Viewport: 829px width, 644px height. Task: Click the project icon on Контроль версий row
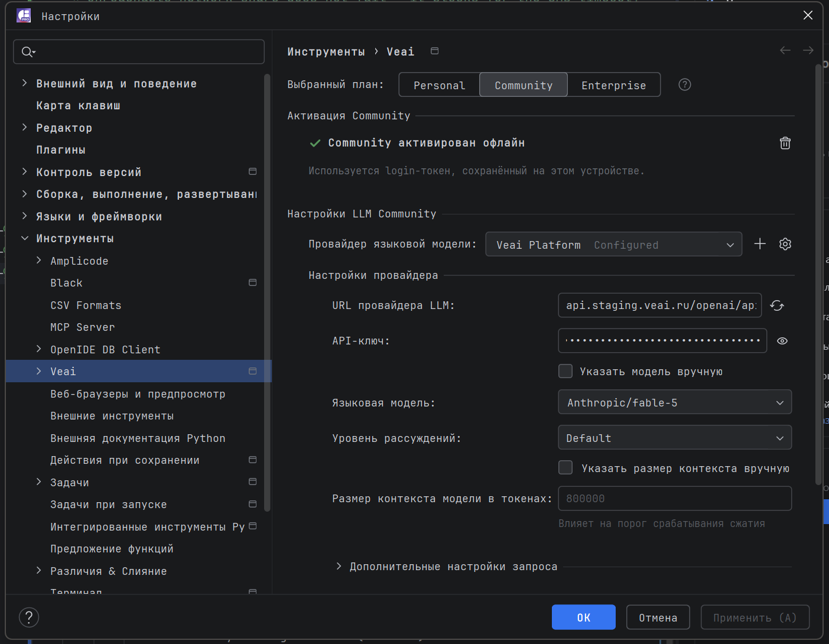pos(252,171)
